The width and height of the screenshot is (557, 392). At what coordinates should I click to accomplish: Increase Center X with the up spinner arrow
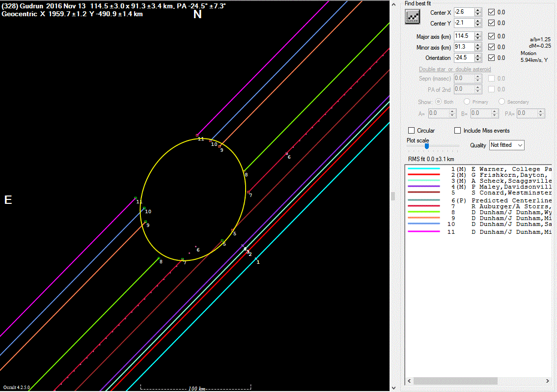click(x=478, y=10)
